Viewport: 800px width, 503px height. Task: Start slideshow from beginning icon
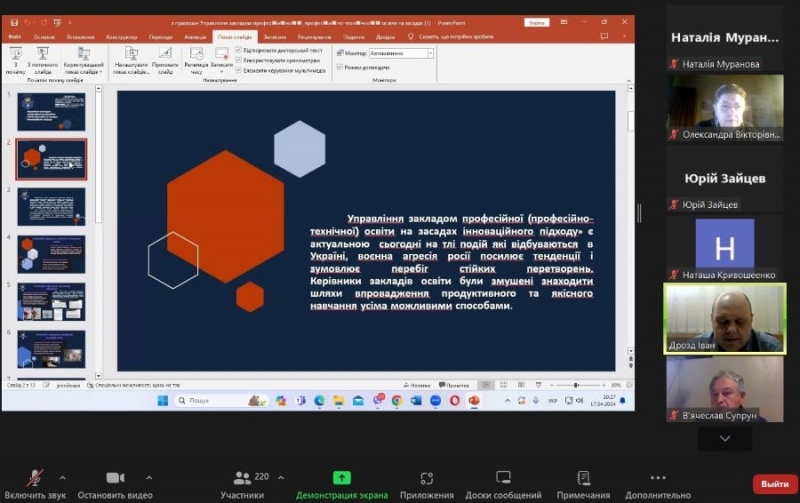[x=16, y=61]
